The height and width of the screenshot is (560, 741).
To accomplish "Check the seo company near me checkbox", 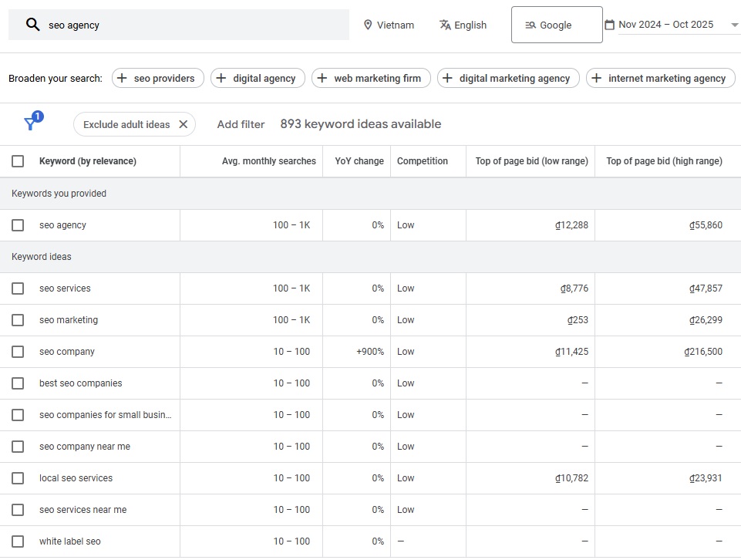I will pyautogui.click(x=18, y=447).
